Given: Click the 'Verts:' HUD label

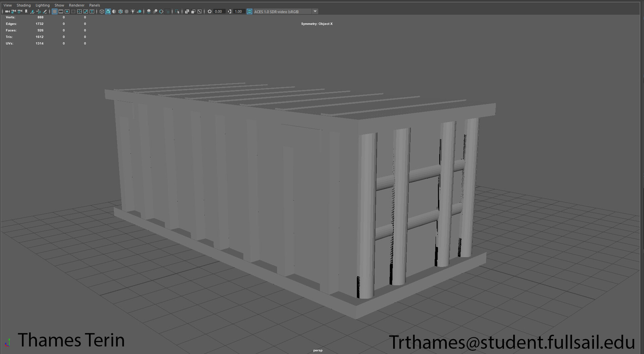Looking at the screenshot, I should [x=10, y=17].
